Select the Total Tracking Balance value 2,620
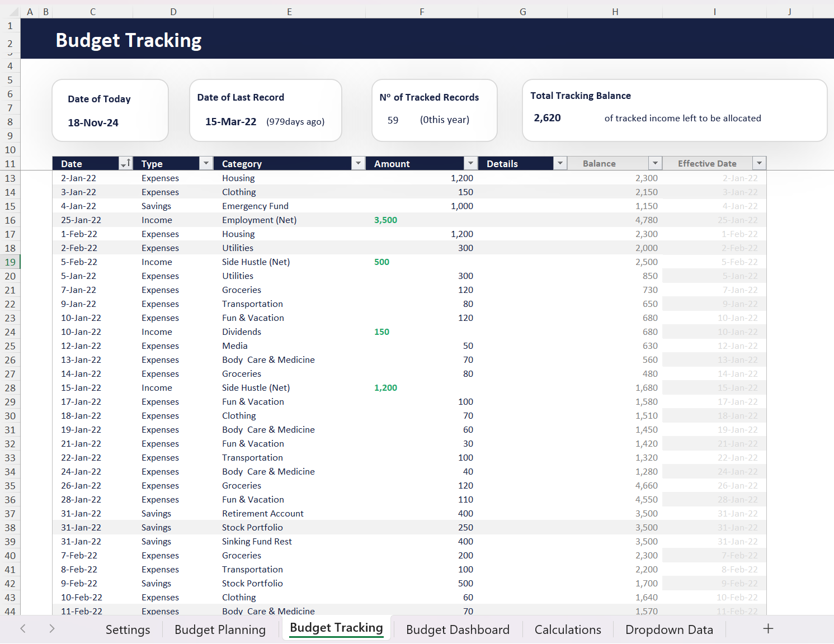834x644 pixels. click(x=547, y=117)
